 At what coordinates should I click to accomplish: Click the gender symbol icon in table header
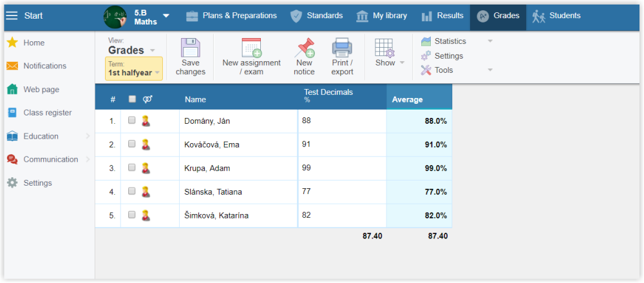point(147,99)
